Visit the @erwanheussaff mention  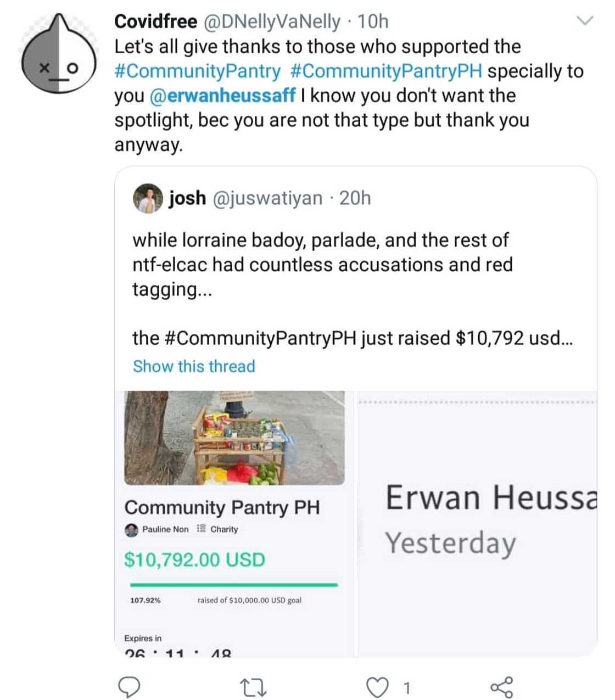coord(222,96)
